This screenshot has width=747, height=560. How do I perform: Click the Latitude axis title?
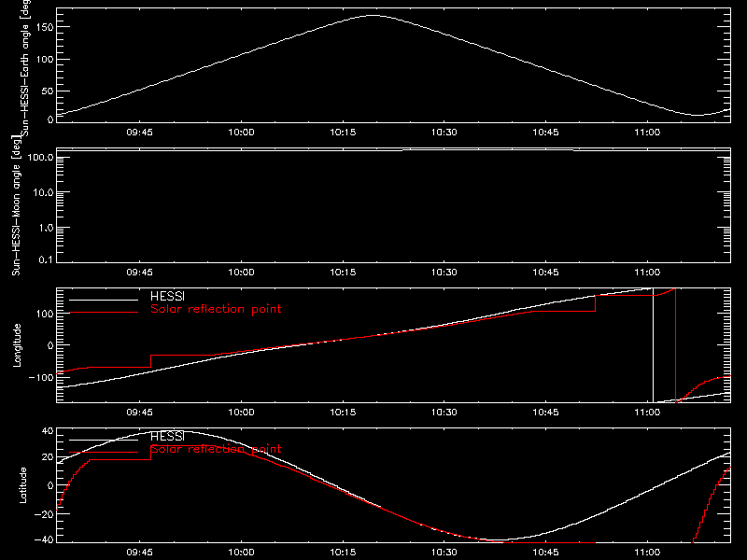[22, 485]
